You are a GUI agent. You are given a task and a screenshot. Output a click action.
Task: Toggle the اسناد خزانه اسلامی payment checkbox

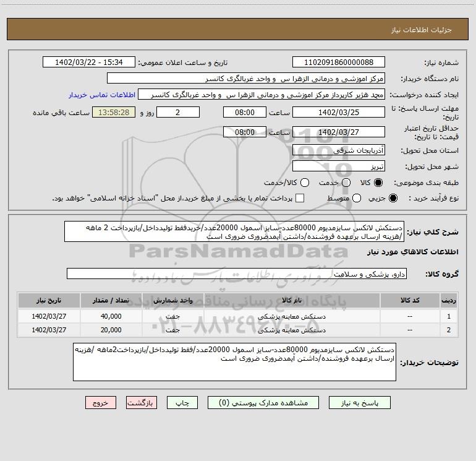[300, 198]
